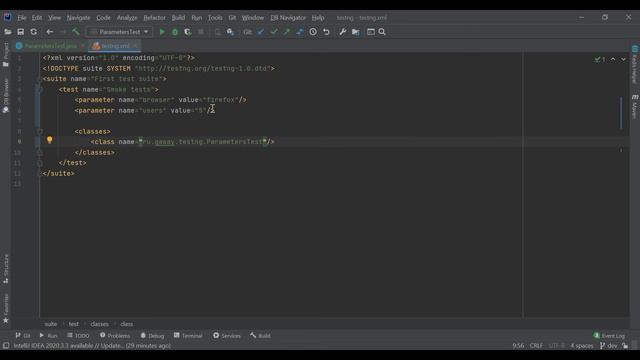
Task: Click the Git push arrow icon
Action: 287,32
